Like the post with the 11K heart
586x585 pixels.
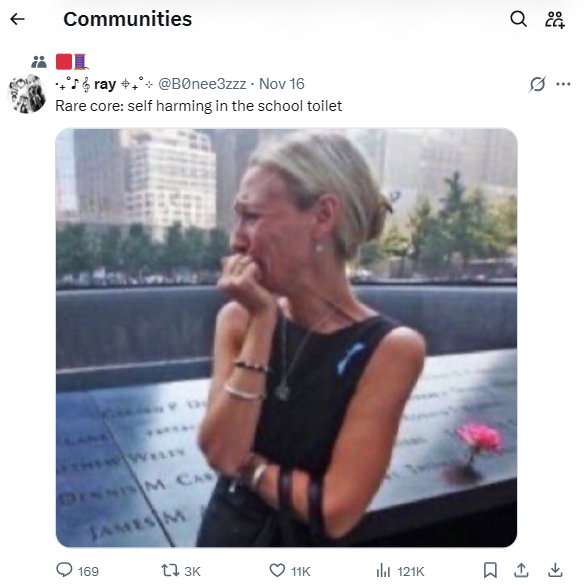[x=277, y=570]
